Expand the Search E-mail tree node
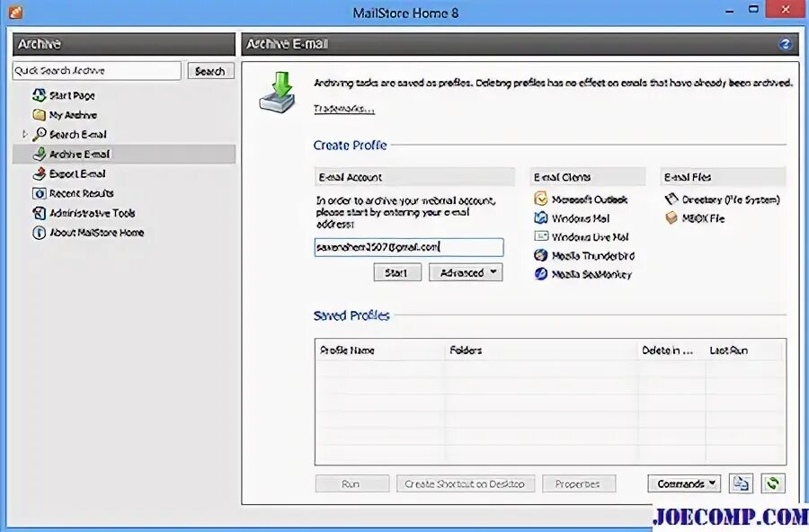This screenshot has width=809, height=532. (24, 134)
